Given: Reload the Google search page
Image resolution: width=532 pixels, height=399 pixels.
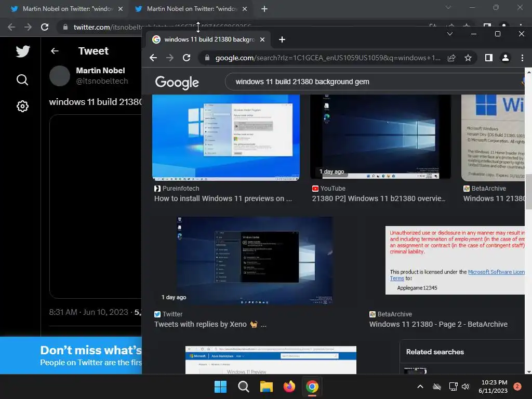Looking at the screenshot, I should pyautogui.click(x=187, y=58).
